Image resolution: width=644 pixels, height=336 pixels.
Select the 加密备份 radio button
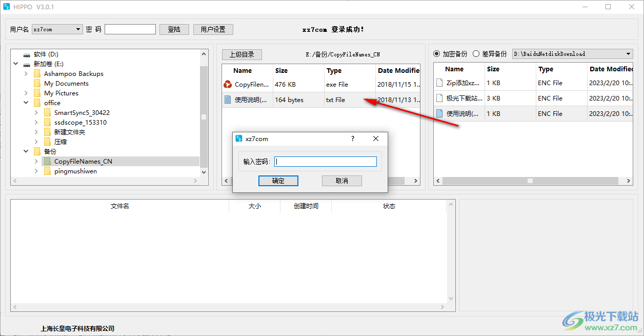coord(437,54)
